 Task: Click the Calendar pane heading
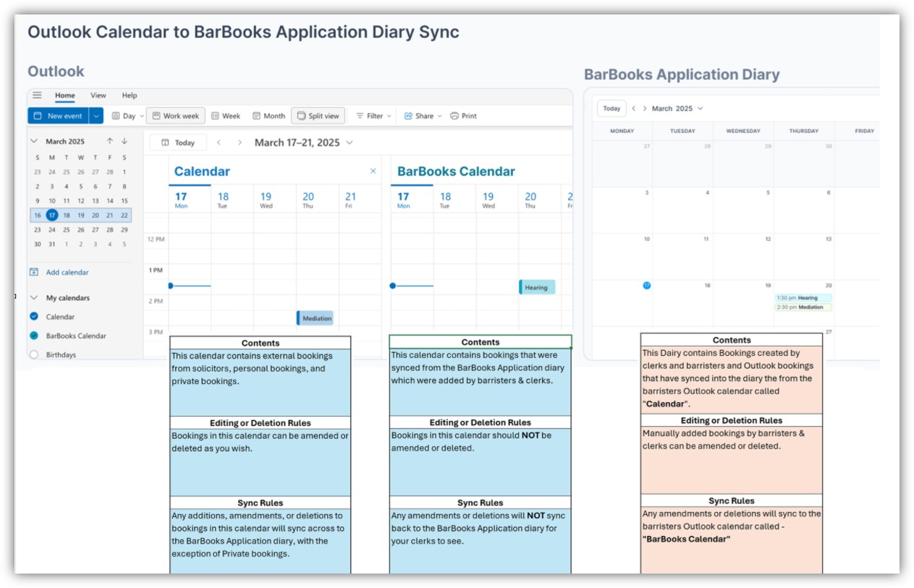[202, 171]
